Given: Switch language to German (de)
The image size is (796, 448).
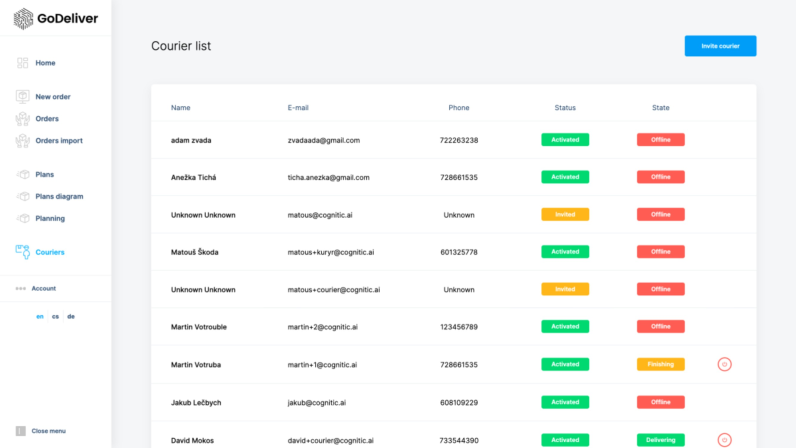Looking at the screenshot, I should coord(71,316).
